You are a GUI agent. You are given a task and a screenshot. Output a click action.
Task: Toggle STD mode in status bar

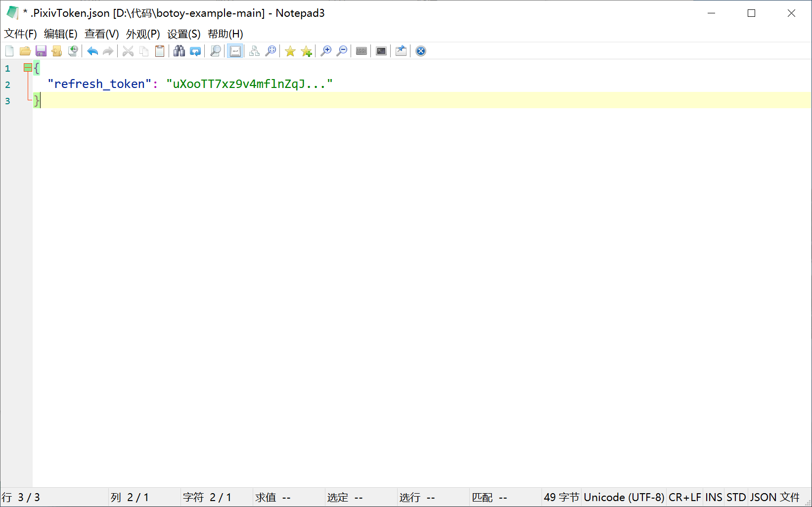pyautogui.click(x=736, y=497)
